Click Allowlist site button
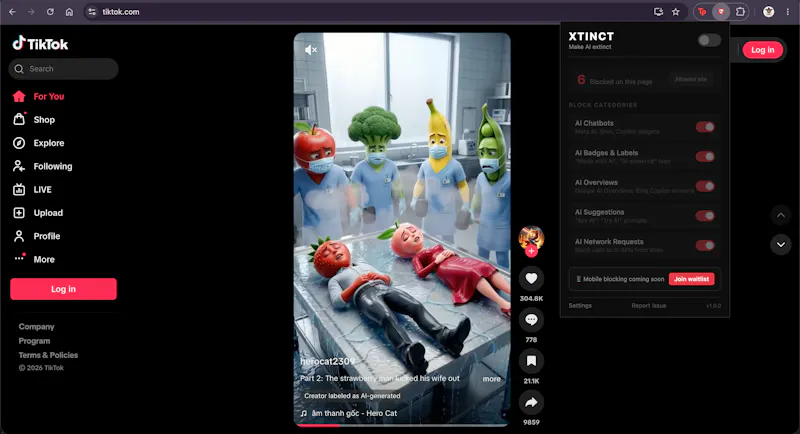Screen dimensions: 800x434 pos(690,80)
